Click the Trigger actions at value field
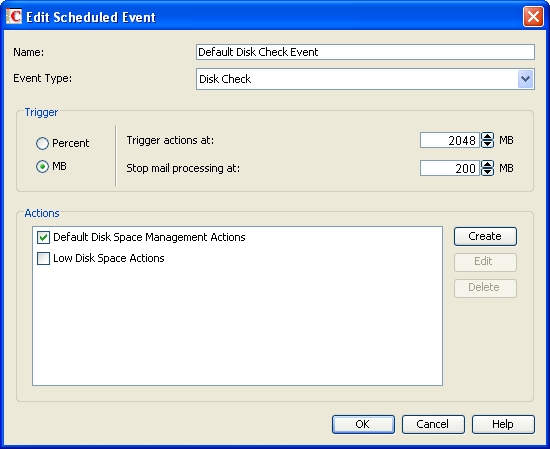The image size is (550, 449). tap(450, 140)
